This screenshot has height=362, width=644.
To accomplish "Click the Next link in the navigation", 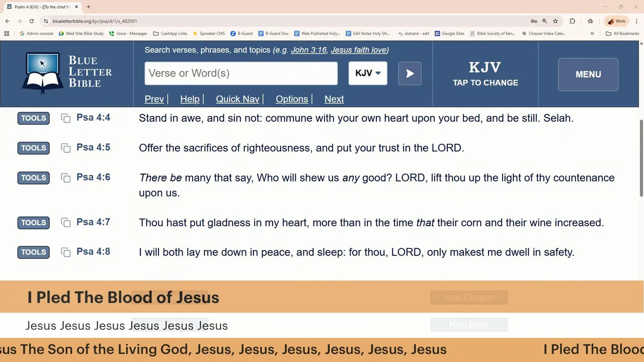I will (x=334, y=99).
